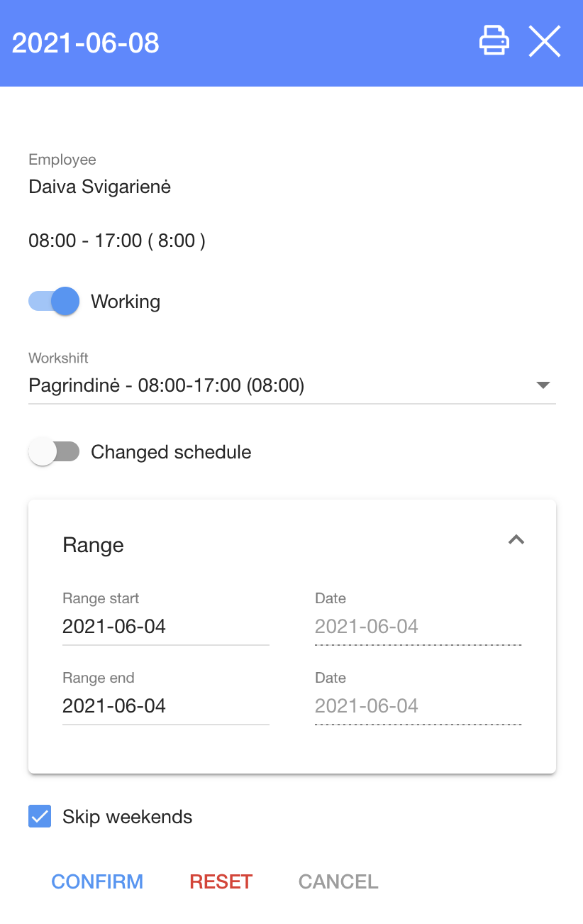Screen dimensions: 583x924
Task: Click the printer icon in header
Action: coord(494,41)
